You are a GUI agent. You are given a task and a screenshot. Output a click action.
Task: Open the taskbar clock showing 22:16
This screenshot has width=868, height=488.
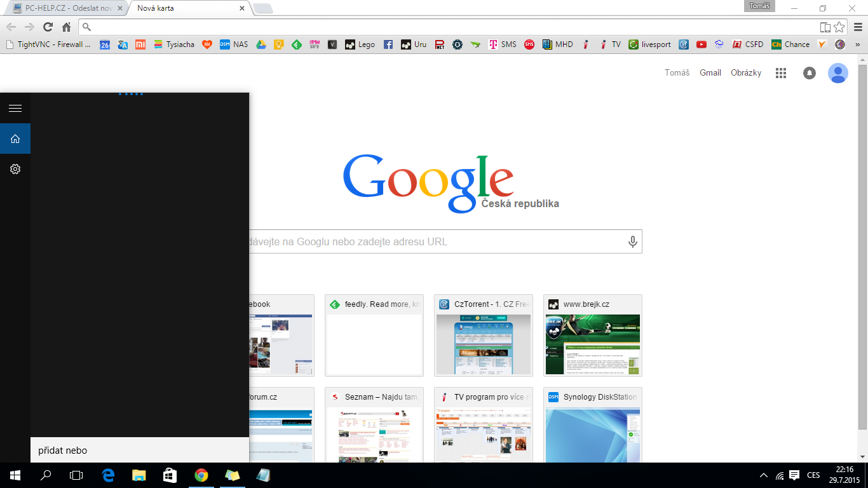coord(845,475)
